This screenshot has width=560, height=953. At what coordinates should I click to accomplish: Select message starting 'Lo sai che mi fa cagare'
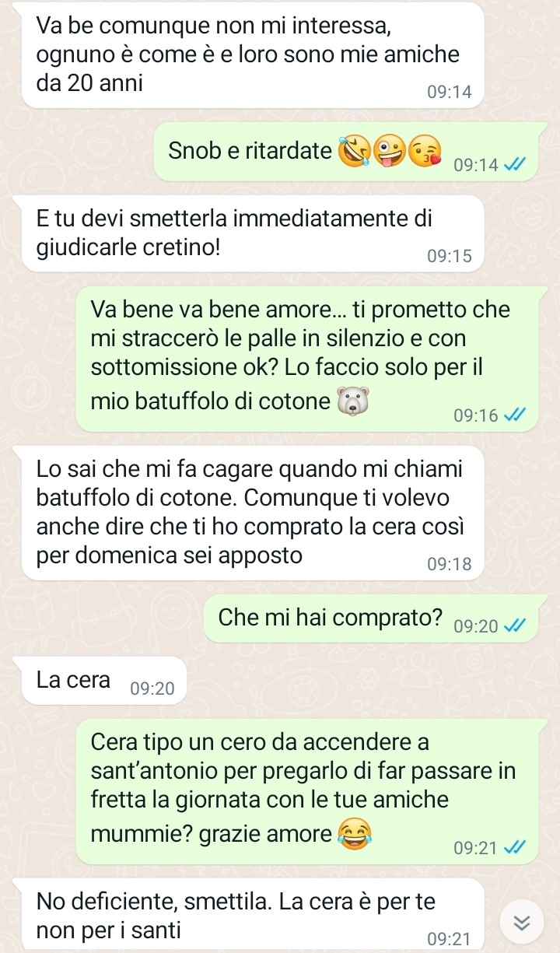(254, 513)
